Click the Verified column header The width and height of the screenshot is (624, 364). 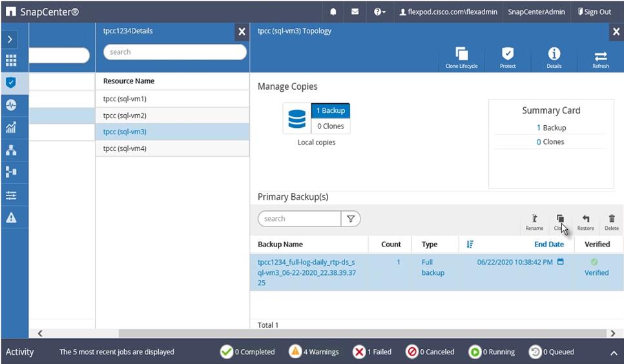[597, 244]
